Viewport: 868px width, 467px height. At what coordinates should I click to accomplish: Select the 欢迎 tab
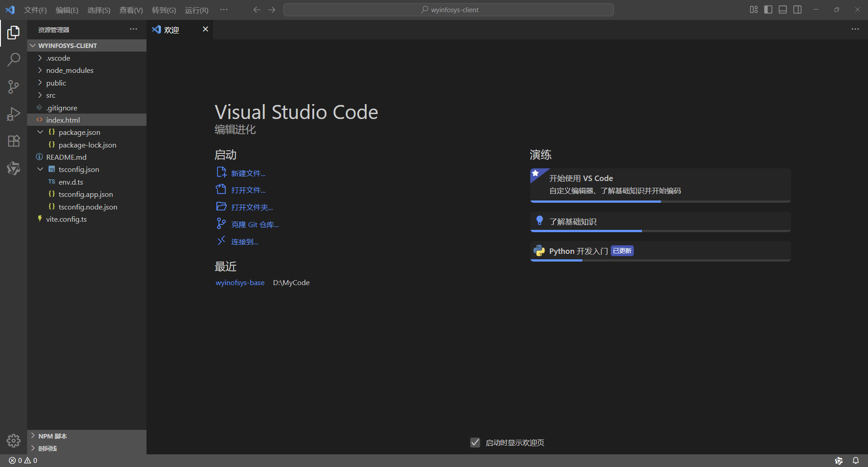171,29
